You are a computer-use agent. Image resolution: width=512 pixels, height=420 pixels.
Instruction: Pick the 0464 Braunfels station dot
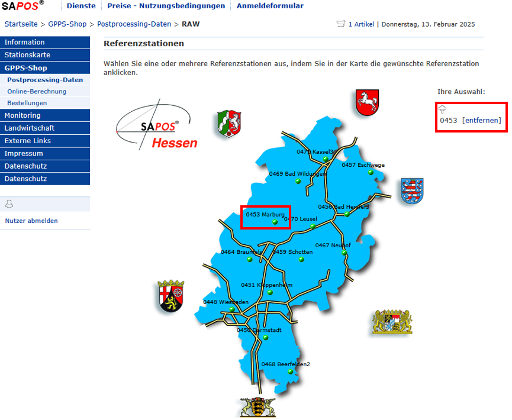point(250,260)
